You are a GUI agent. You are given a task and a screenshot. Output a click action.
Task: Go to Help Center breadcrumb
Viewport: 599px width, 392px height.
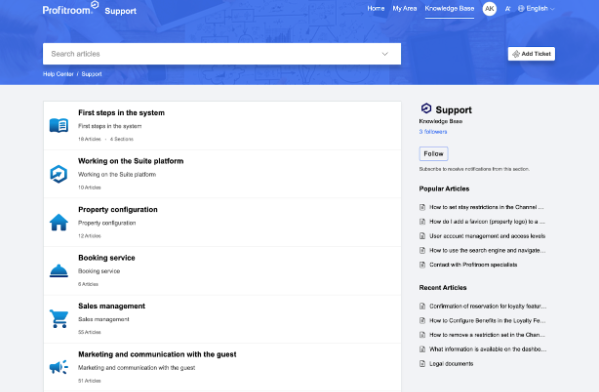coord(58,74)
